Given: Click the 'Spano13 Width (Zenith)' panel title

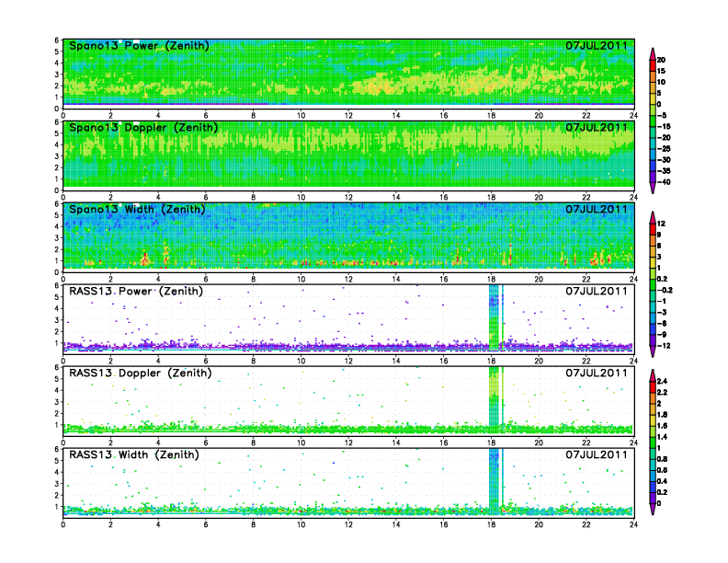Looking at the screenshot, I should coord(137,209).
